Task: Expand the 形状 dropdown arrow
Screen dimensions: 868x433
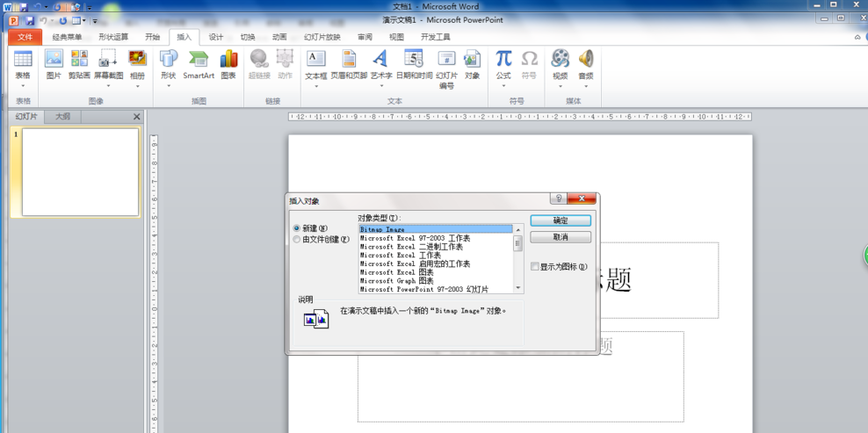Action: (x=169, y=86)
